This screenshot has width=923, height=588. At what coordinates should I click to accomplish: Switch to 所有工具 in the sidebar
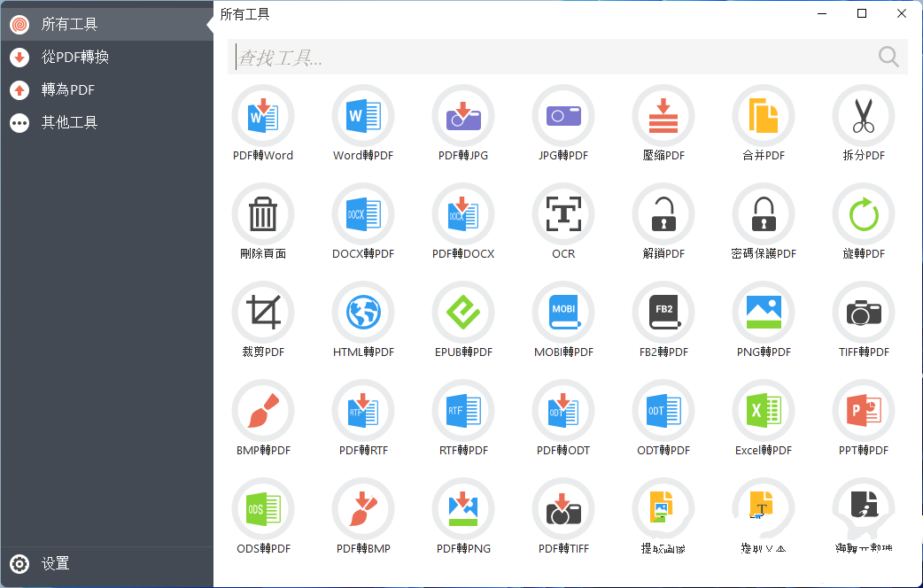coord(106,24)
